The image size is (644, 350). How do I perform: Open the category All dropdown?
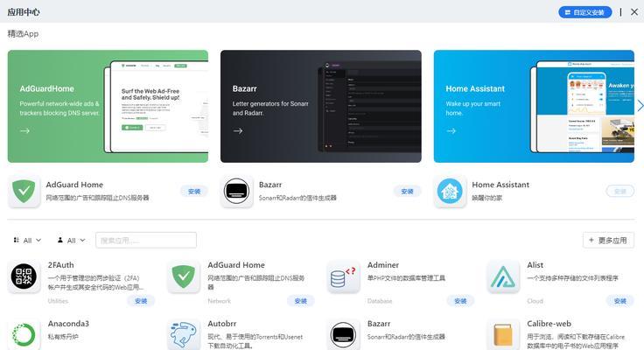pyautogui.click(x=27, y=241)
